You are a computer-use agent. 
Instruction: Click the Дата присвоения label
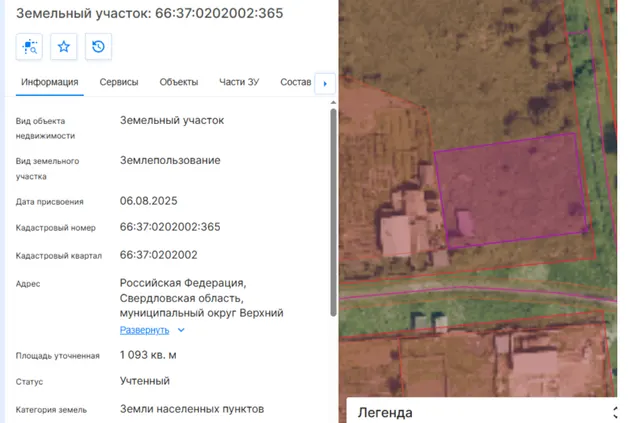[49, 202]
